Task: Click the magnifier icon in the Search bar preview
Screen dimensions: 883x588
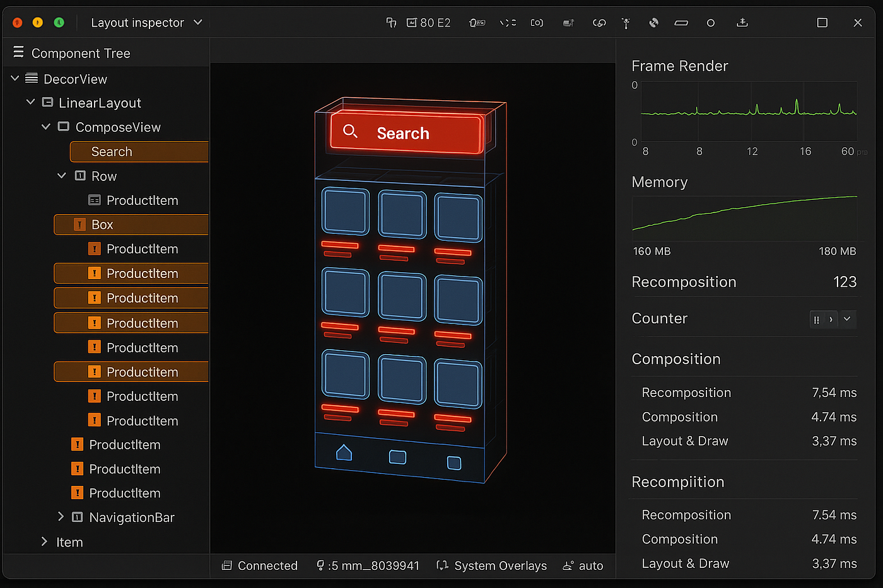Action: 350,131
